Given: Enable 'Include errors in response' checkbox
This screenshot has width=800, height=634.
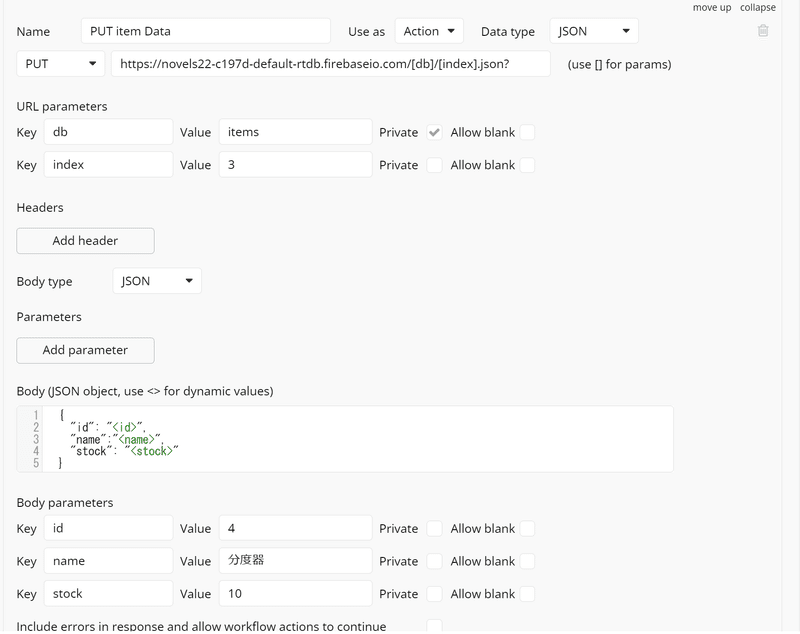Looking at the screenshot, I should 434,626.
